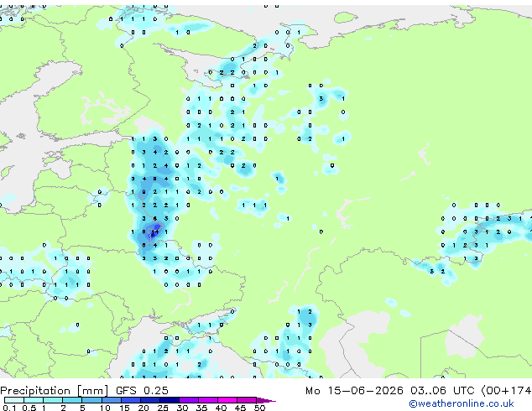Click the 0.5–1 mm legend swatch
The height and width of the screenshot is (411, 532).
(34, 400)
